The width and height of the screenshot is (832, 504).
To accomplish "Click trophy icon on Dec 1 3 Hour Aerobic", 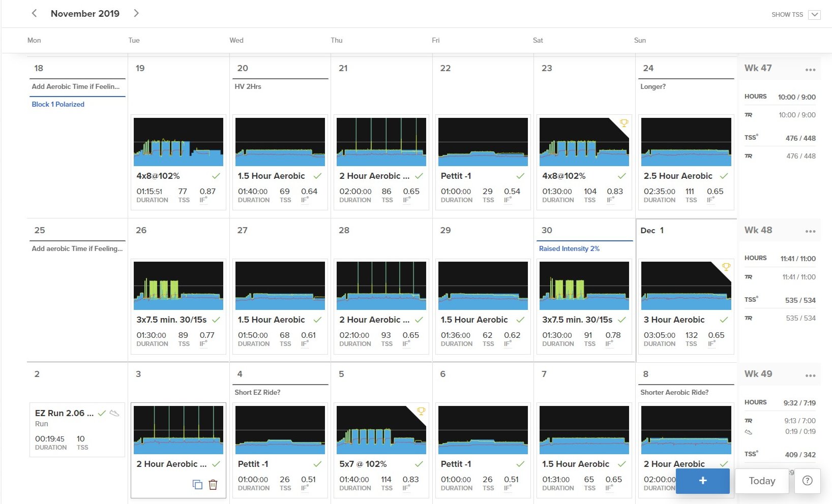I will click(726, 267).
